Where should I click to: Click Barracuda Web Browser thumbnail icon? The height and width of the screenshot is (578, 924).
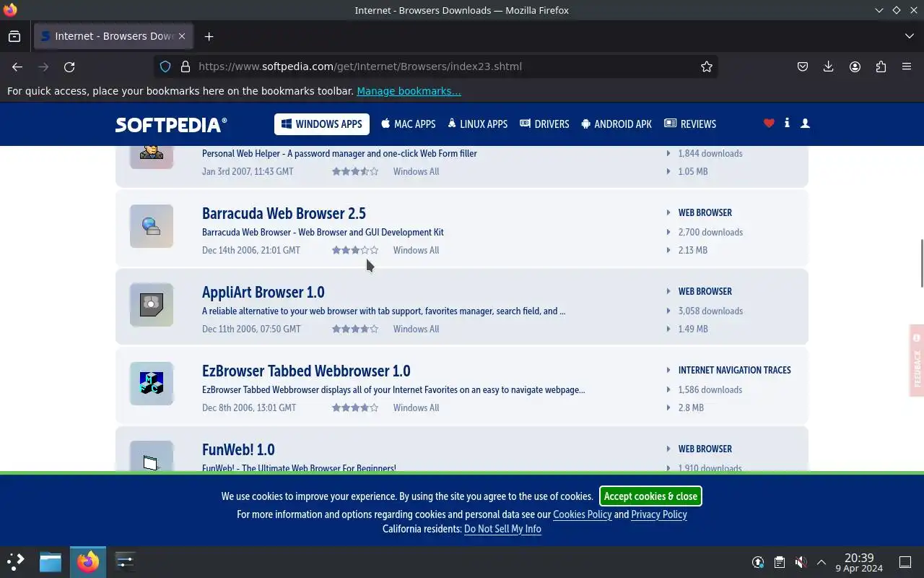pos(152,226)
